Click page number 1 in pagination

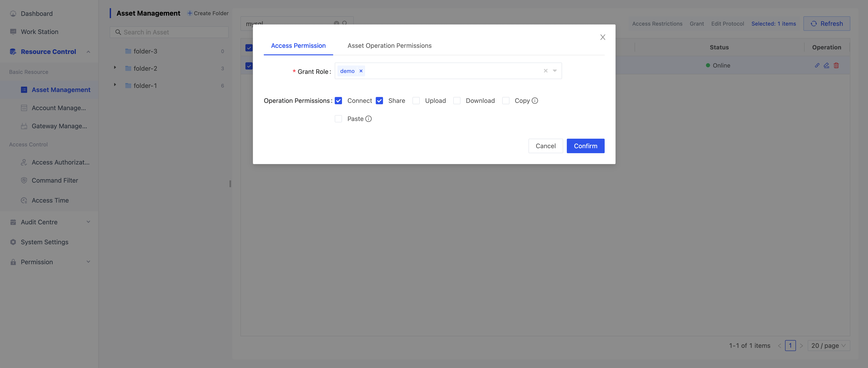pyautogui.click(x=790, y=345)
